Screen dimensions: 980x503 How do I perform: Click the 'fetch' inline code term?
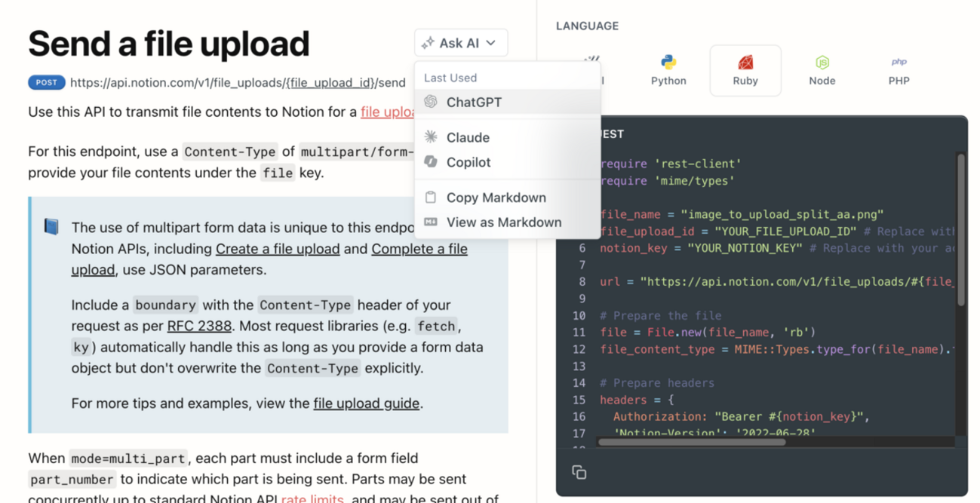pyautogui.click(x=437, y=327)
